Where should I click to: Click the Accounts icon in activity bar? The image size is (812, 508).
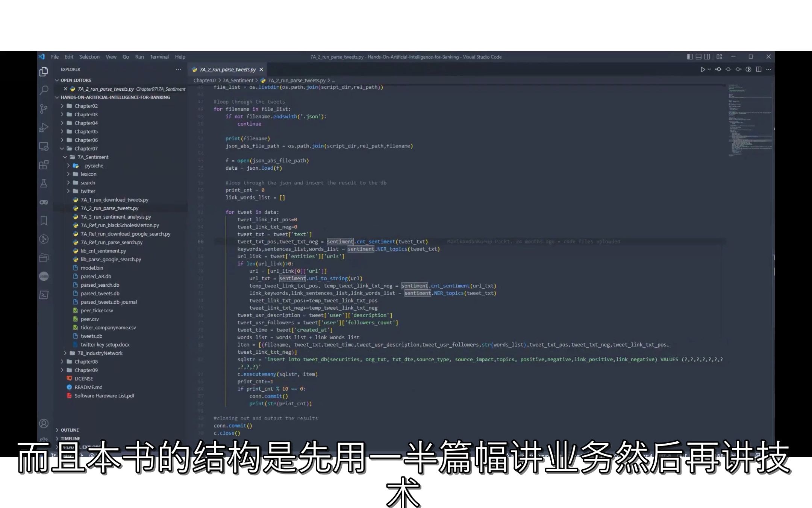[x=44, y=424]
